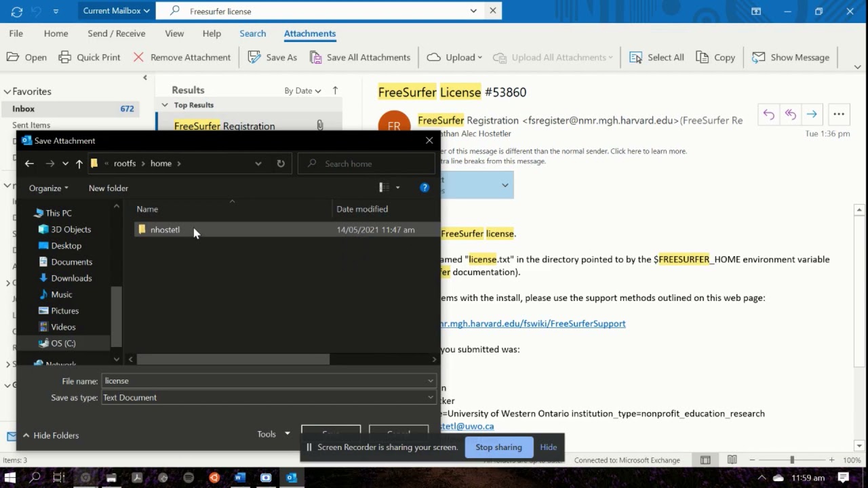Click the Up one level arrow in the dialog

79,163
